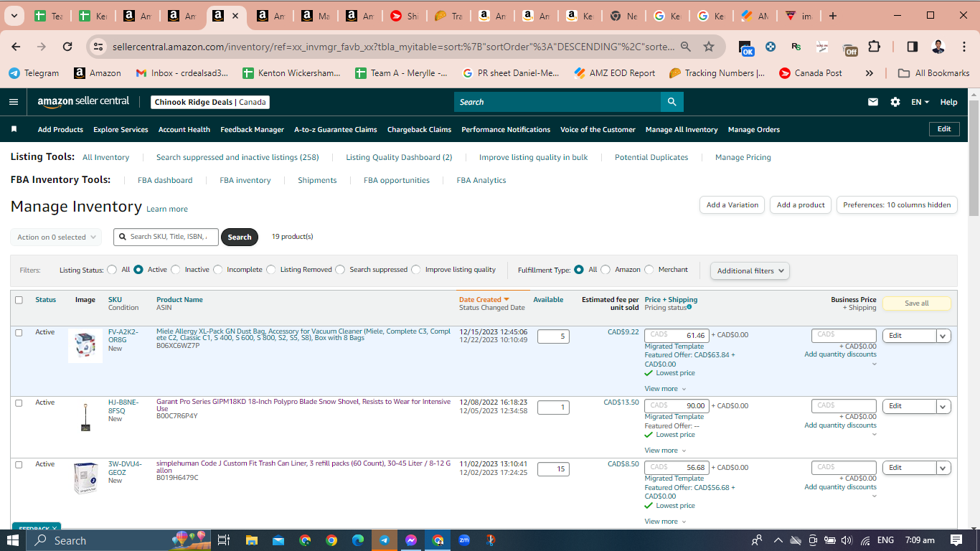Viewport: 980px width, 551px height.
Task: Click the Miele Dust Bag product thumbnail
Action: tap(85, 347)
